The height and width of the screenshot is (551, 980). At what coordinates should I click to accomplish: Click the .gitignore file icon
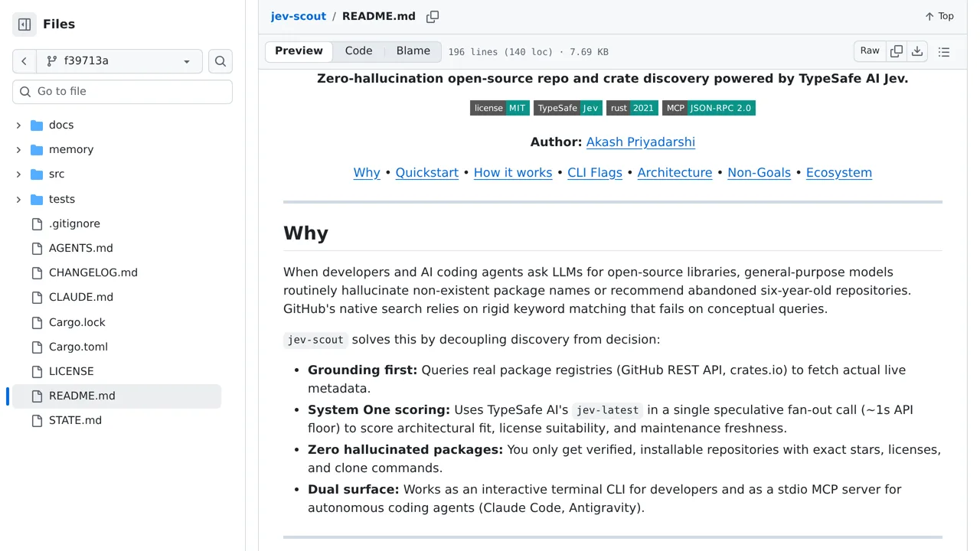pyautogui.click(x=37, y=223)
